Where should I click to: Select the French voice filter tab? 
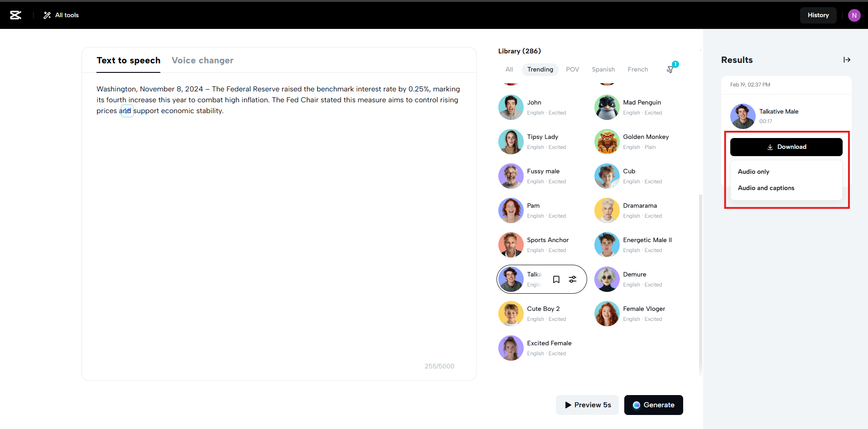pos(638,69)
